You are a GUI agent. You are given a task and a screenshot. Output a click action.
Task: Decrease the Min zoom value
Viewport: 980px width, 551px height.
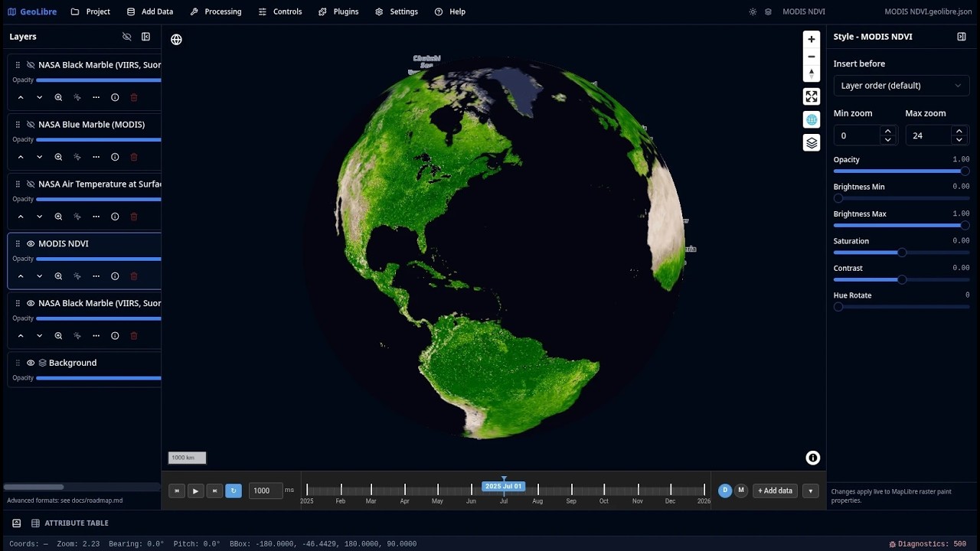click(x=887, y=140)
